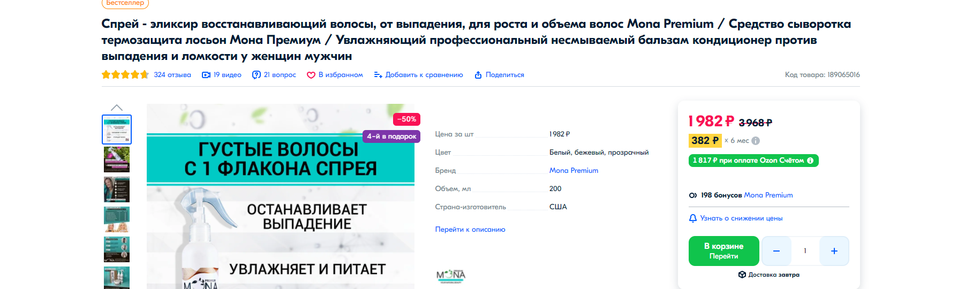
Task: Open the 19 видео link
Action: (x=228, y=75)
